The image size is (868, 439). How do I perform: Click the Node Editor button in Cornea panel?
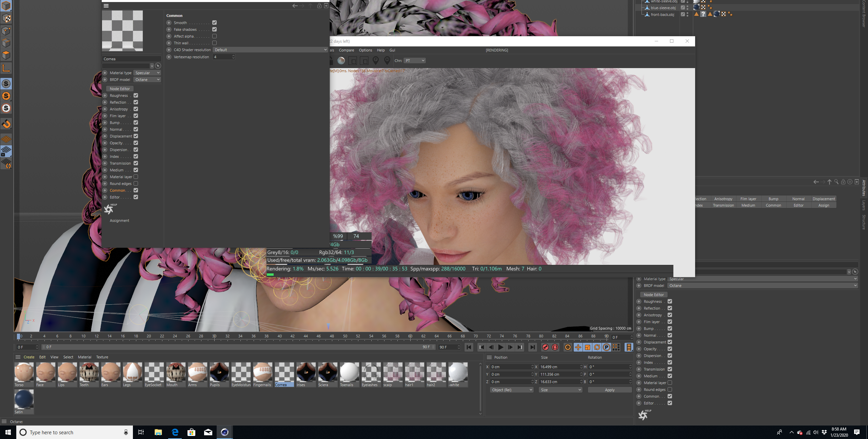[119, 89]
